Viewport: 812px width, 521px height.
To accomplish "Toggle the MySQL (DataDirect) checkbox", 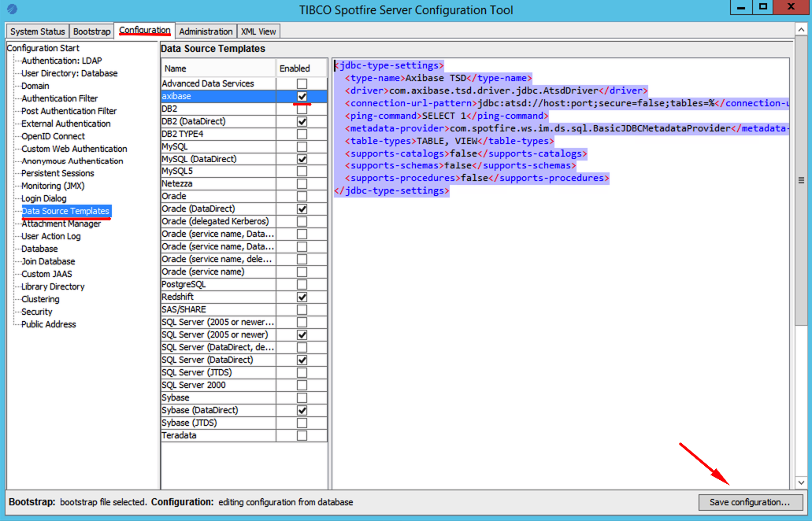I will click(x=302, y=159).
